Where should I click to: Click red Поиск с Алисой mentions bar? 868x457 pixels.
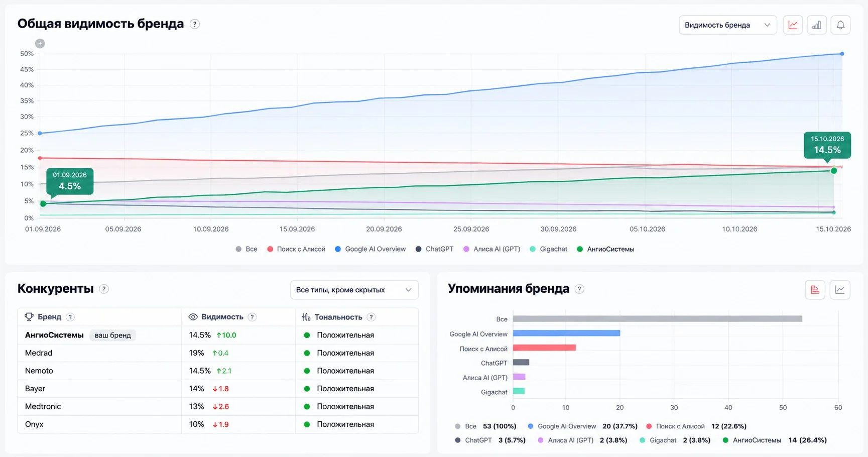click(544, 348)
